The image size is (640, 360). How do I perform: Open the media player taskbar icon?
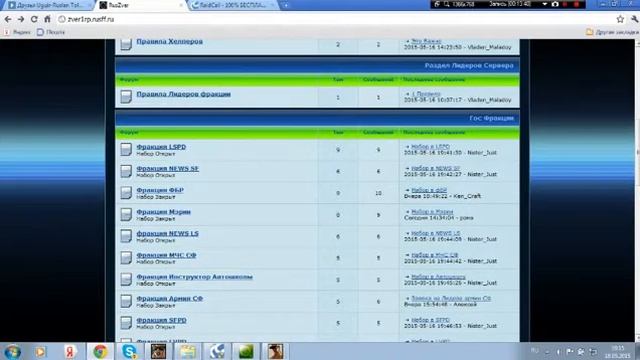tap(40, 351)
